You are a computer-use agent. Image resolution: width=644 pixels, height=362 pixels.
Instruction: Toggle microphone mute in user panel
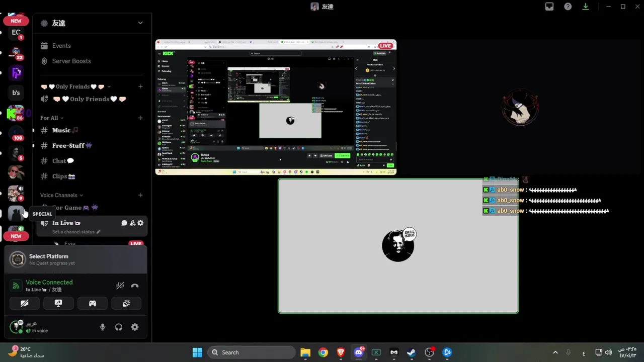[x=103, y=327]
